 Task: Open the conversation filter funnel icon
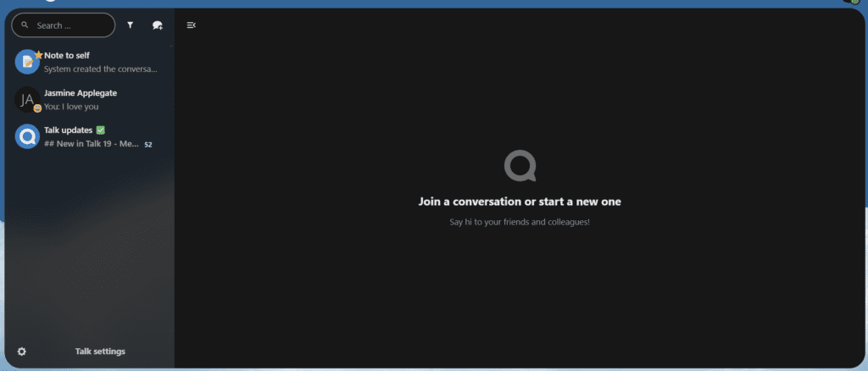[x=130, y=25]
